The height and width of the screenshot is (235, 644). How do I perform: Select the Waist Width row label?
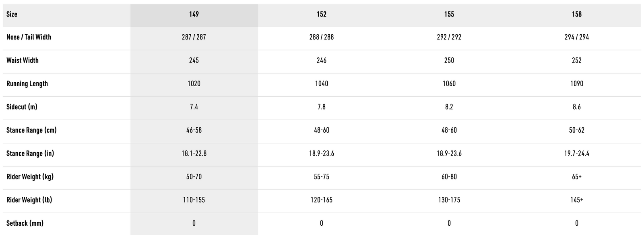pos(23,60)
